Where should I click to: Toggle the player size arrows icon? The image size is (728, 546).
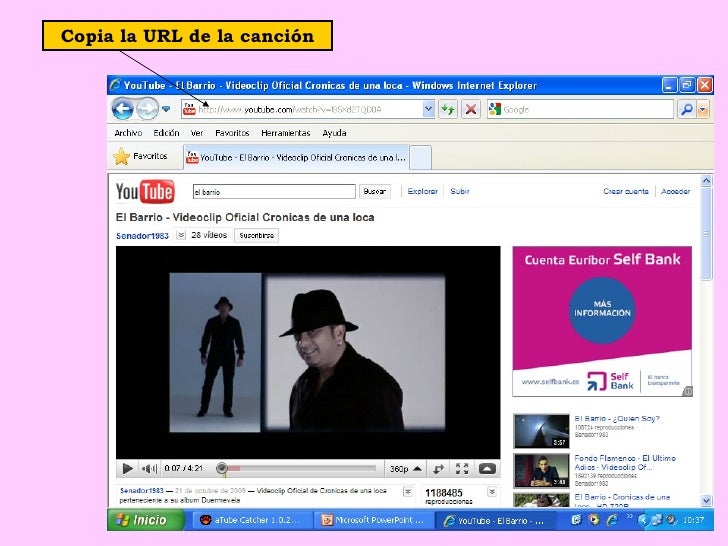[x=438, y=469]
